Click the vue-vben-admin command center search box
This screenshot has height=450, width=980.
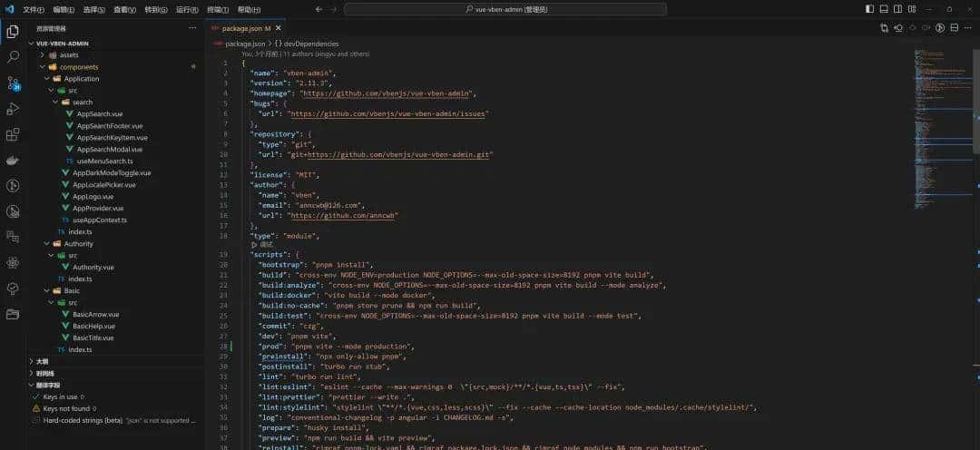[x=505, y=9]
